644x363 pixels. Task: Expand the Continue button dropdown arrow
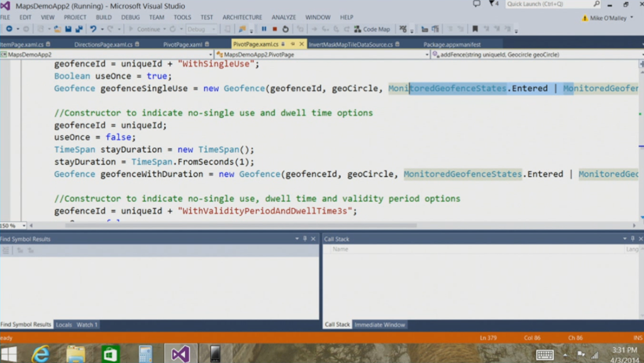tap(164, 29)
